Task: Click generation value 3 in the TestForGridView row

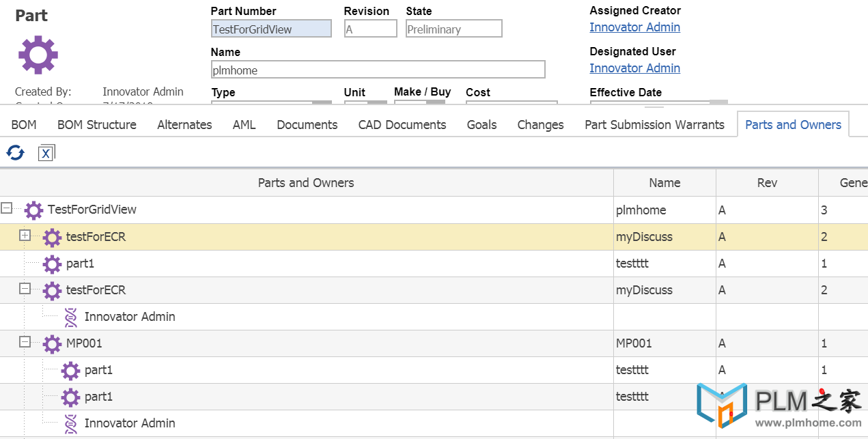Action: point(824,210)
